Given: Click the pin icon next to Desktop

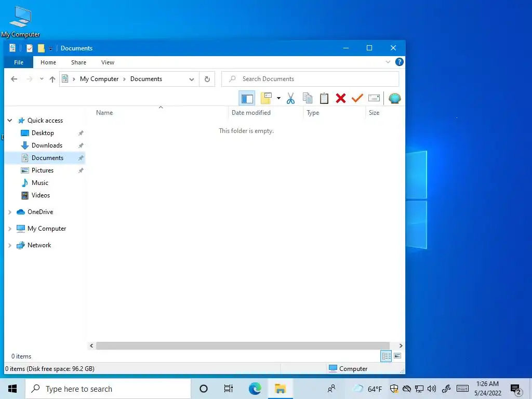Looking at the screenshot, I should point(81,133).
